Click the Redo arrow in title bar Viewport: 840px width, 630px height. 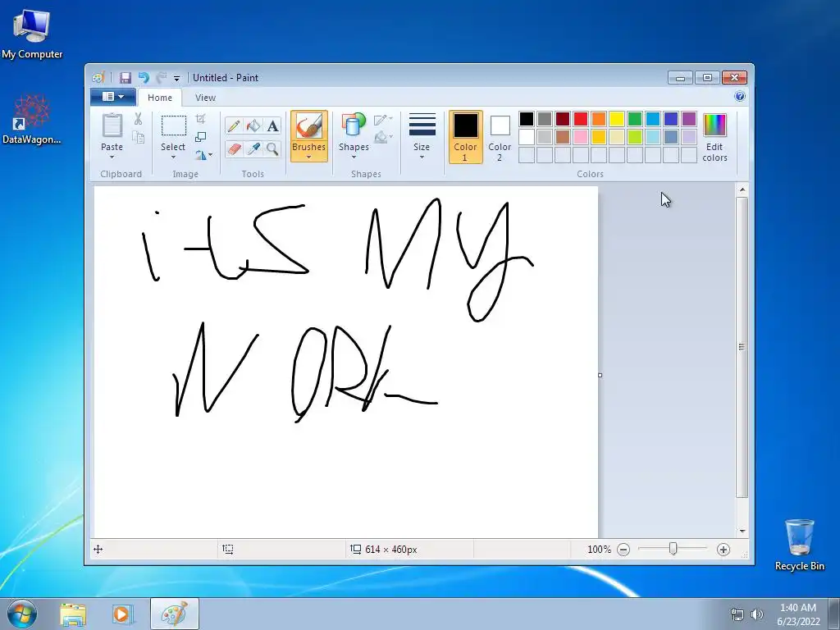161,78
